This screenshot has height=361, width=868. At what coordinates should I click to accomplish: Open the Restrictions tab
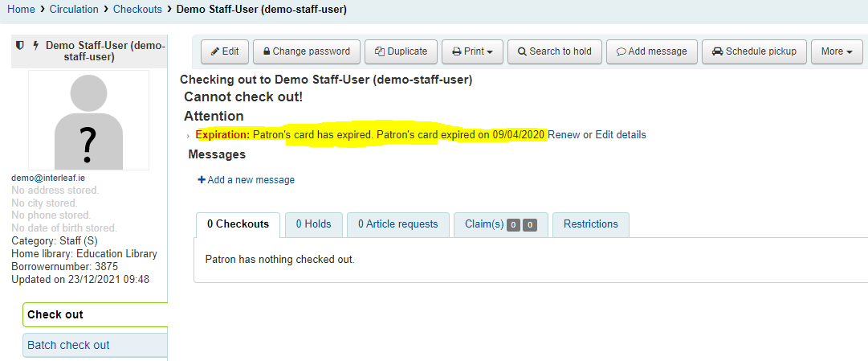(591, 224)
